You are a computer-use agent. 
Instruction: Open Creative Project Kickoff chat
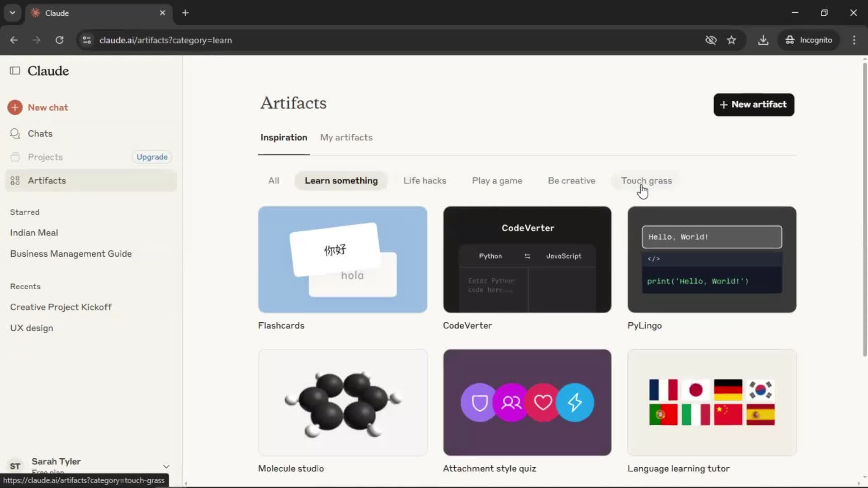coord(61,307)
